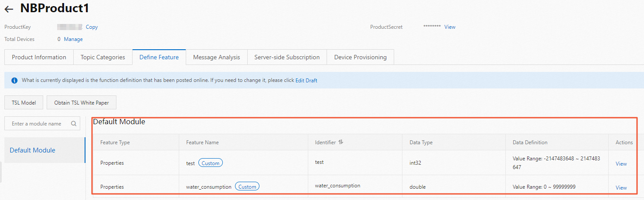Image resolution: width=644 pixels, height=200 pixels.
Task: Go to the Message Analysis tab
Action: point(217,57)
